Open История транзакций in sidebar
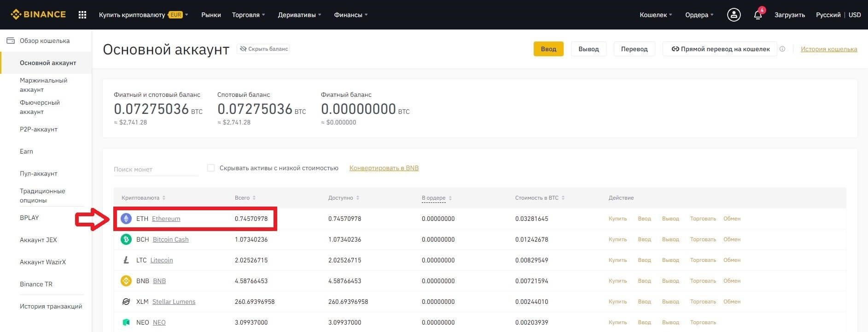Screen dimensions: 868x332 [x=51, y=306]
